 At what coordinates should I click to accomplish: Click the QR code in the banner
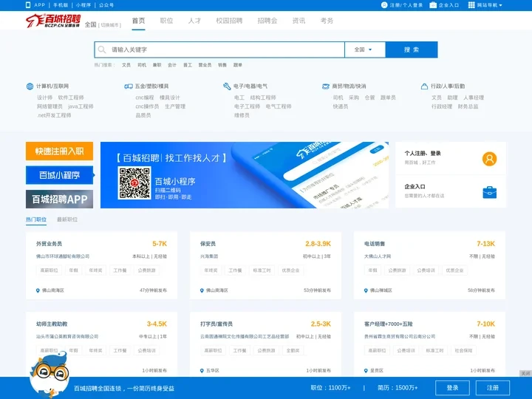pos(134,183)
